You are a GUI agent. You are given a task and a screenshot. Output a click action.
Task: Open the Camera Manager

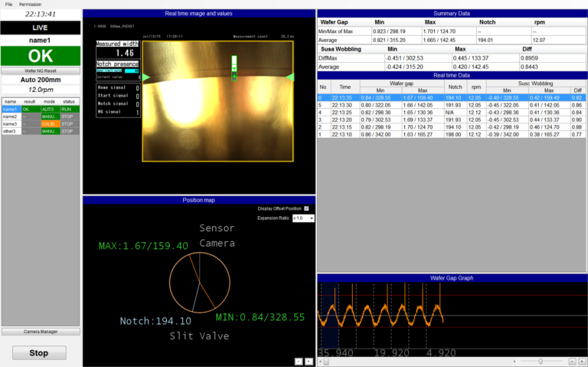tap(40, 332)
